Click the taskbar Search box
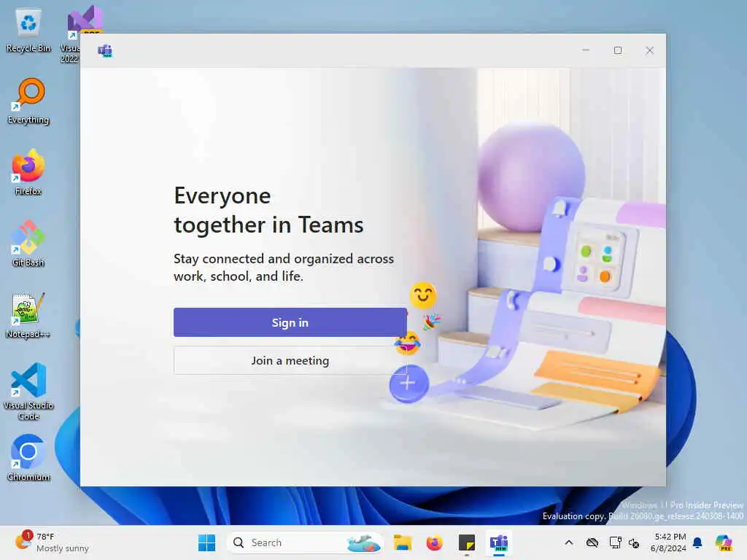The image size is (747, 560). click(306, 542)
